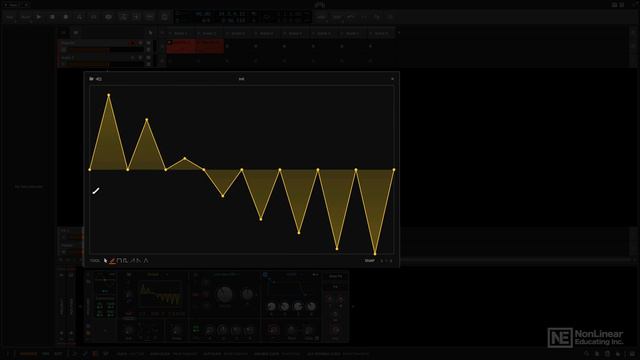Open the mini curve display in device panel
The image size is (640, 360).
tap(160, 294)
